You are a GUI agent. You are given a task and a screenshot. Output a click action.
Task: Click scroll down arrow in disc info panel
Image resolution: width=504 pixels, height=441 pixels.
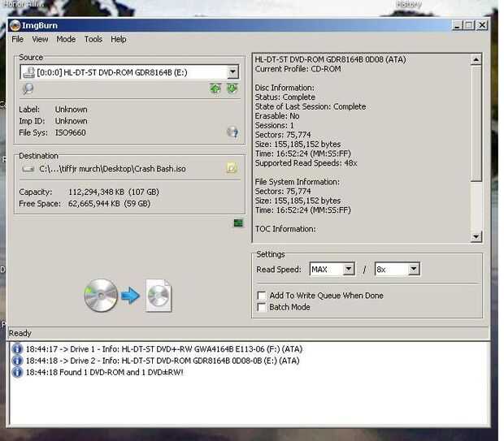coord(476,236)
